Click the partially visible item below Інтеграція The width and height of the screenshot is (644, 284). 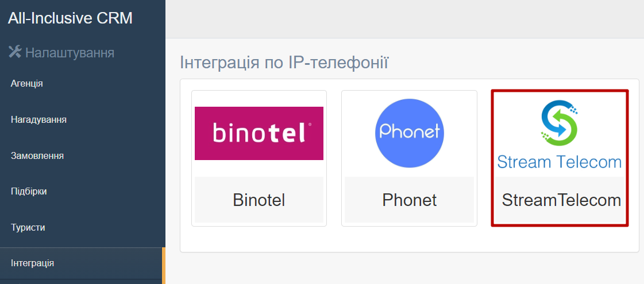pos(82,282)
